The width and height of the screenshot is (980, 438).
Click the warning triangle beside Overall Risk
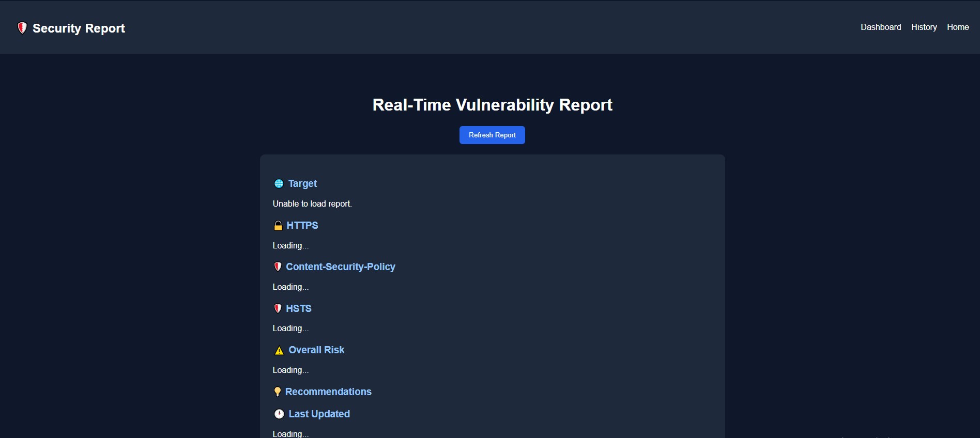[x=279, y=350]
